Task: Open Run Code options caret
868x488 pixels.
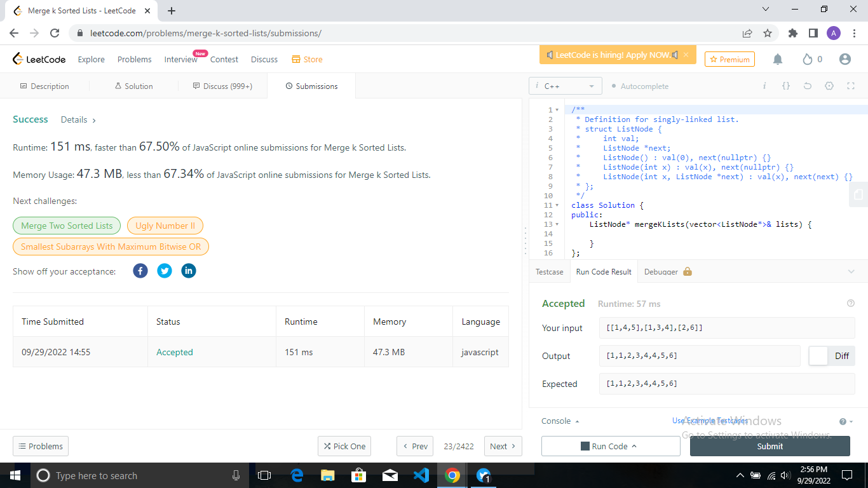Action: [x=634, y=447]
